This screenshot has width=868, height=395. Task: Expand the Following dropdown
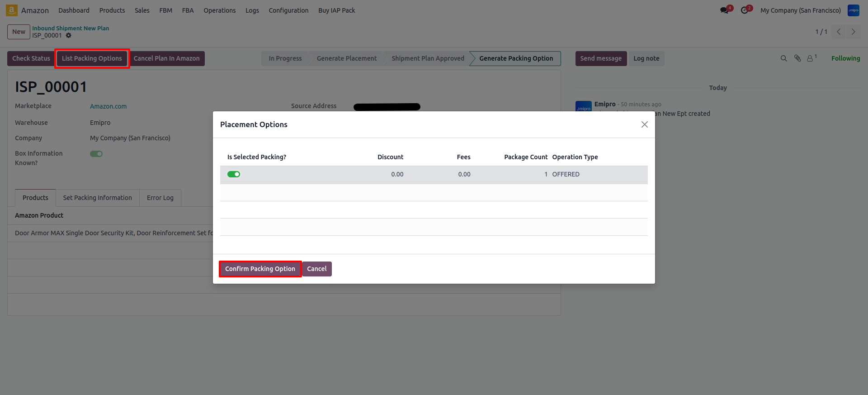[x=845, y=58]
